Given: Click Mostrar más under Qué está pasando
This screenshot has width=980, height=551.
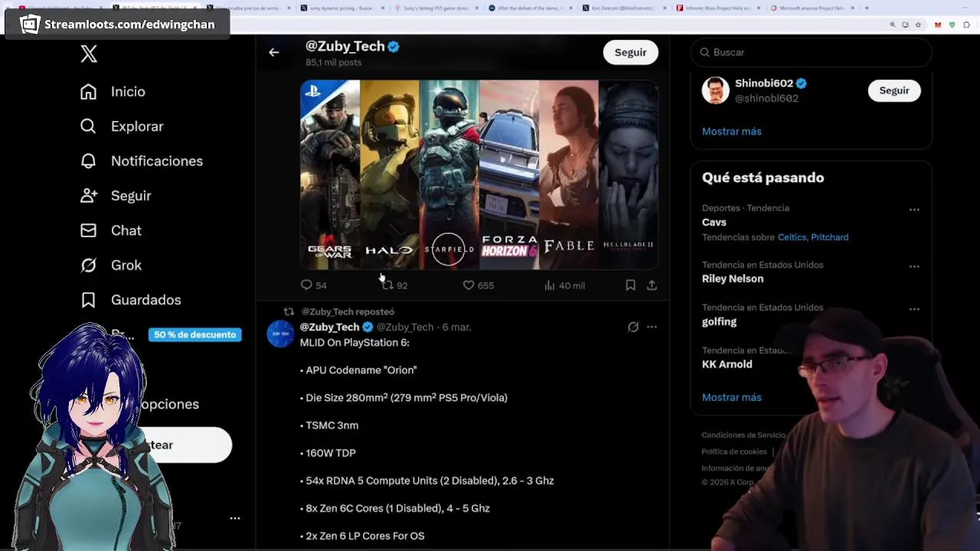Looking at the screenshot, I should pos(731,397).
